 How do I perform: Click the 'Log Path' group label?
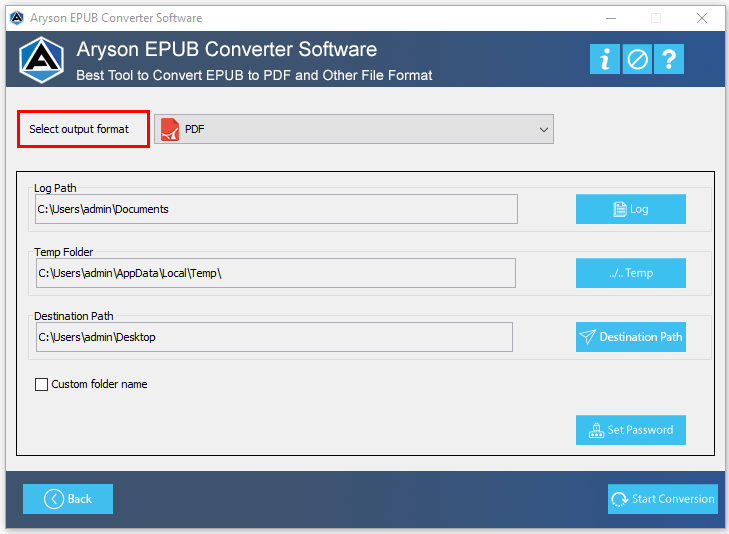click(x=55, y=188)
